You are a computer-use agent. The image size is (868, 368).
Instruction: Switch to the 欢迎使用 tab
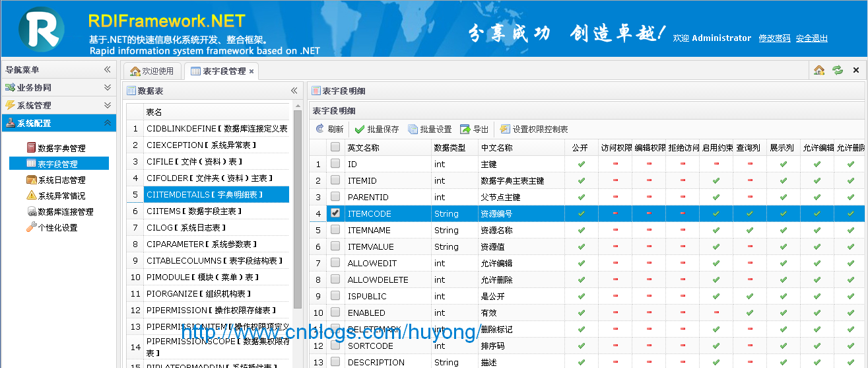click(x=152, y=71)
